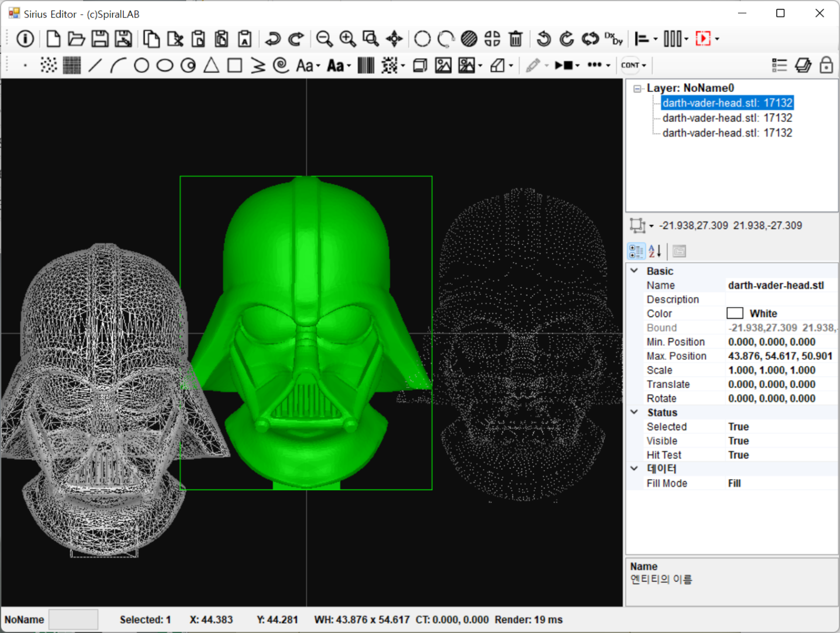This screenshot has height=633, width=840.
Task: Collapse the Layer: NoName0 tree node
Action: [637, 89]
